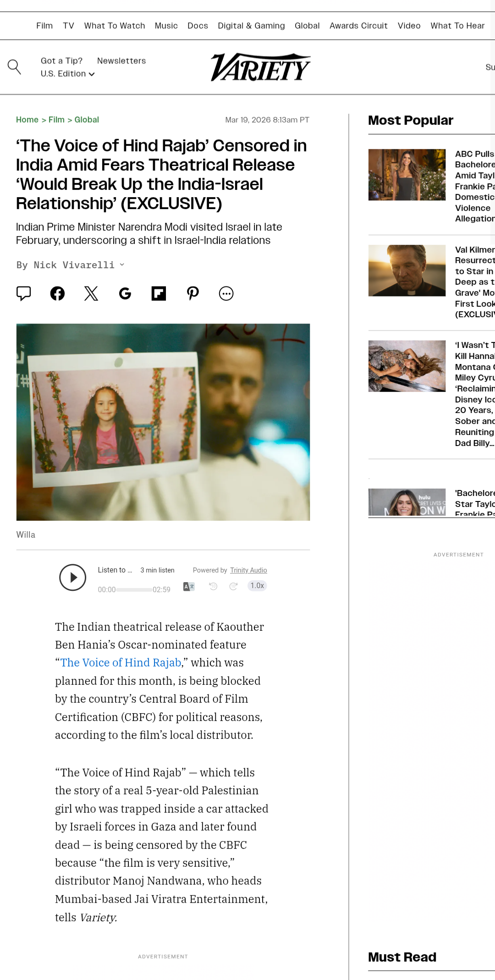Go to Digital & Gaming section
This screenshot has width=495, height=980.
[x=251, y=26]
